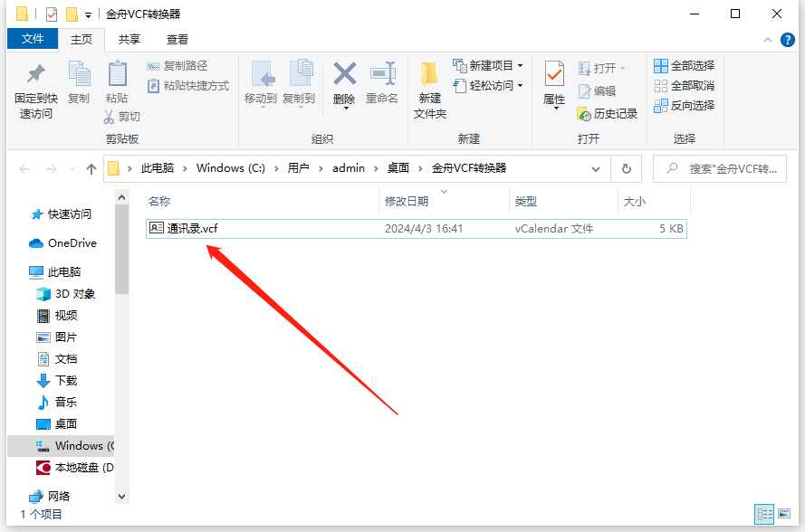Click Invert selection in ribbon
Viewport: 805px width, 532px height.
(685, 106)
